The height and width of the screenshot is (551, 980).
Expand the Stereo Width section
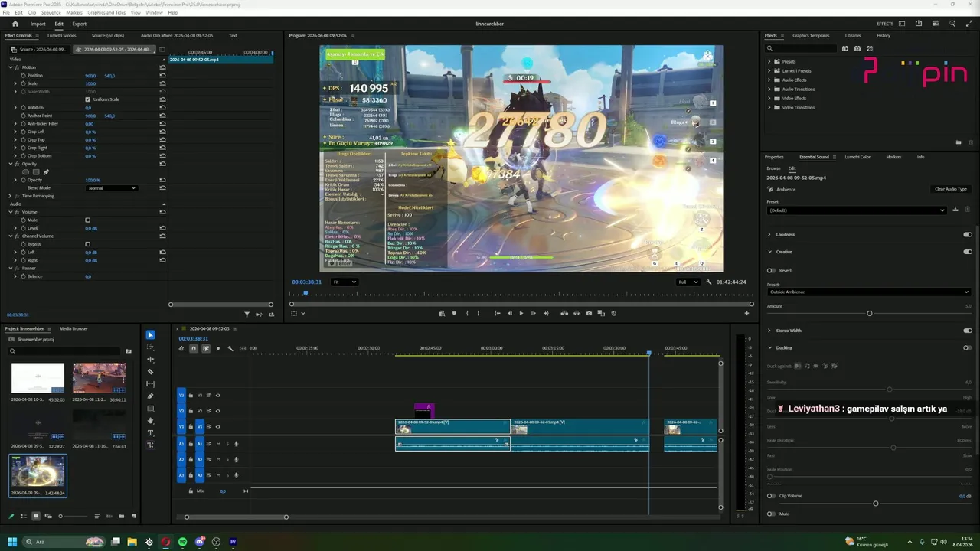pos(769,331)
